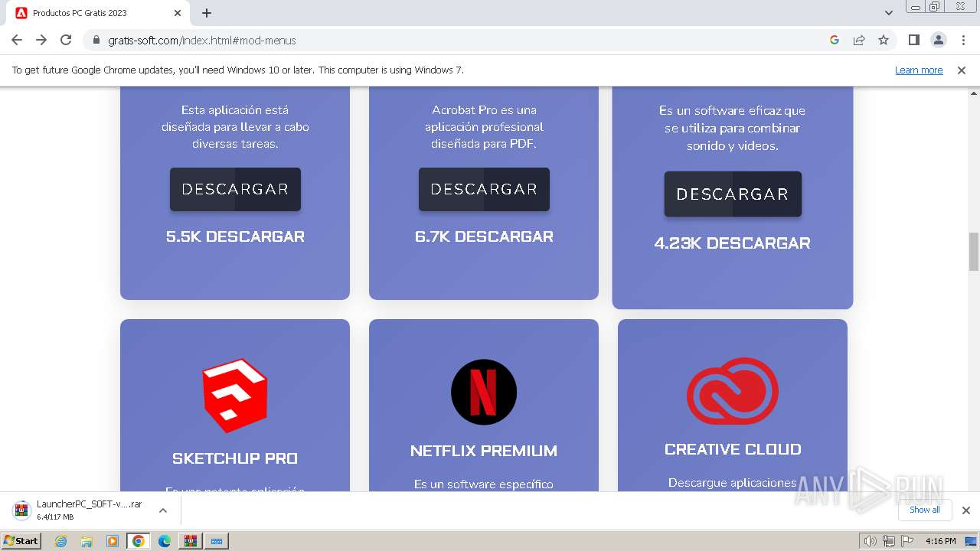Click the SketchUp Pro red cube logo
This screenshot has height=551, width=980.
coord(235,396)
